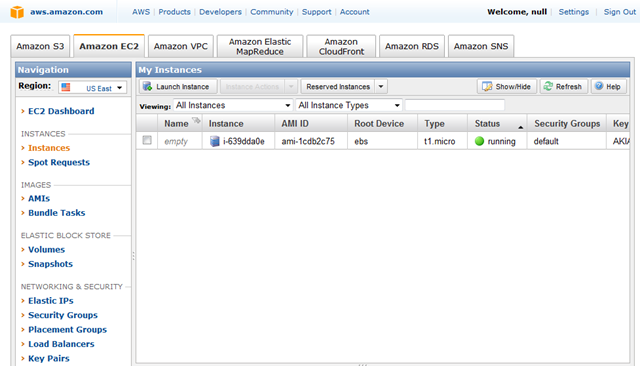
Task: Open the Bundle Tasks link
Action: point(56,213)
